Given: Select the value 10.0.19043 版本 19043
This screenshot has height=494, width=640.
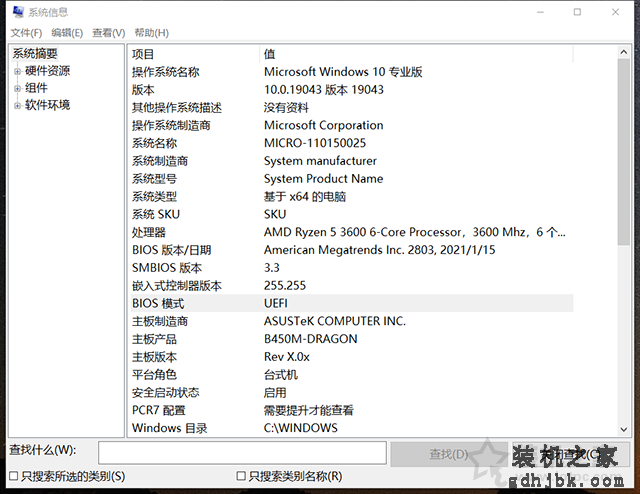Looking at the screenshot, I should [x=324, y=90].
